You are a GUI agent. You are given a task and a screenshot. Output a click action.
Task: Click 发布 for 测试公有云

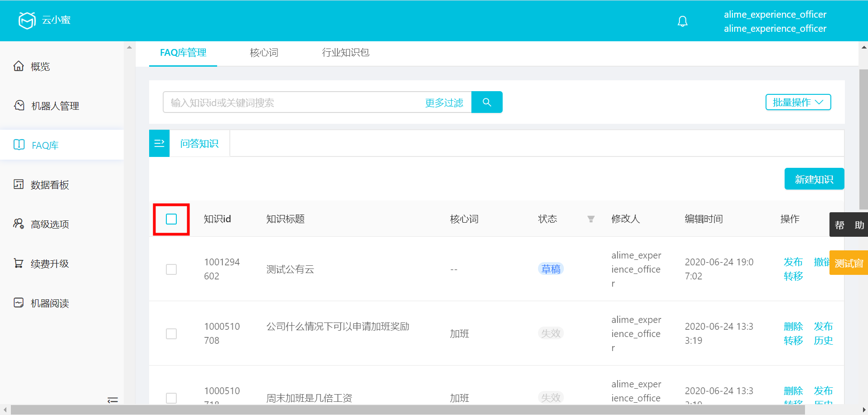[x=793, y=262]
